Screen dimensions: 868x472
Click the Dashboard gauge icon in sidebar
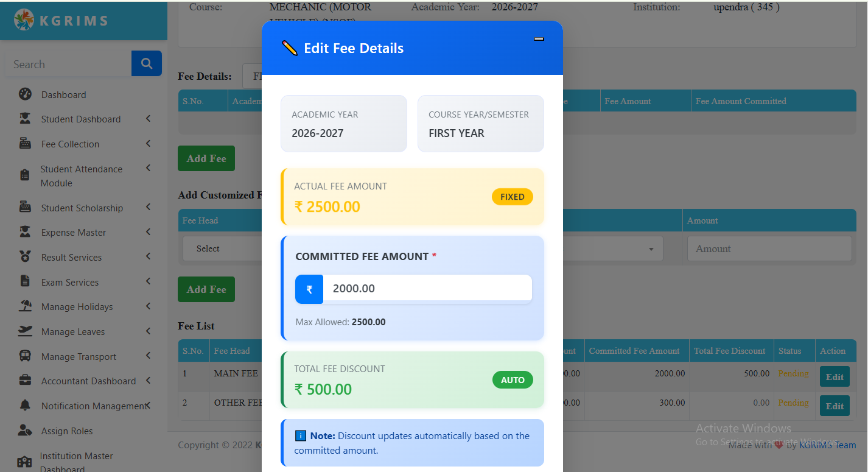coord(25,94)
